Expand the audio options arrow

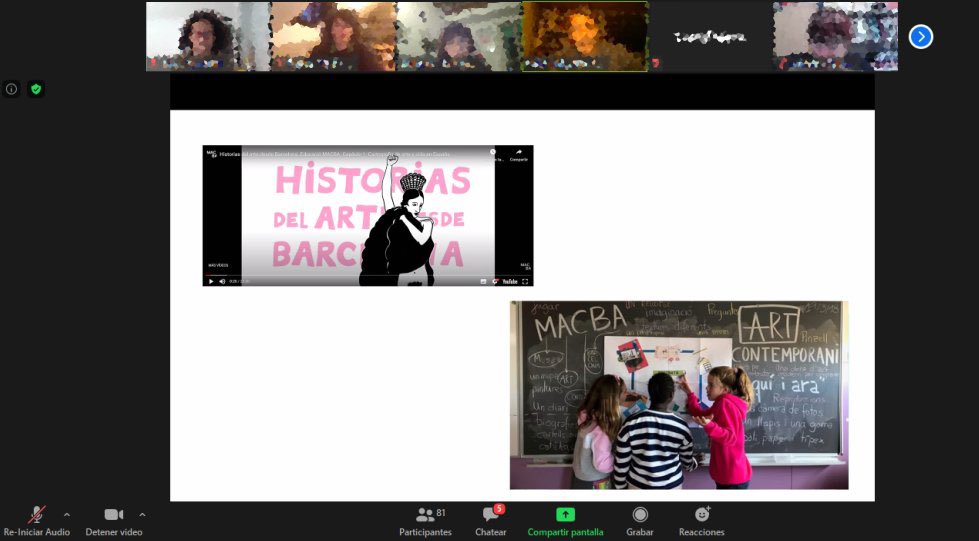pyautogui.click(x=67, y=515)
